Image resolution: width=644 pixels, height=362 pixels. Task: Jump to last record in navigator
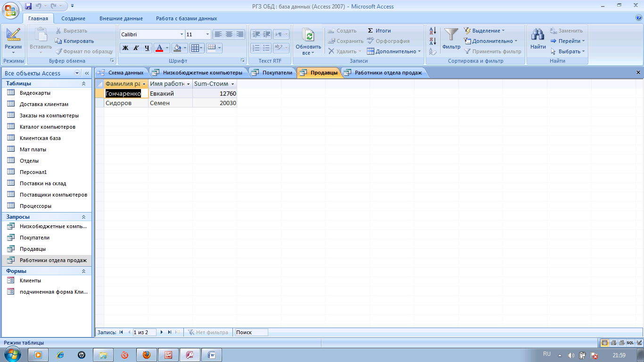(x=169, y=332)
